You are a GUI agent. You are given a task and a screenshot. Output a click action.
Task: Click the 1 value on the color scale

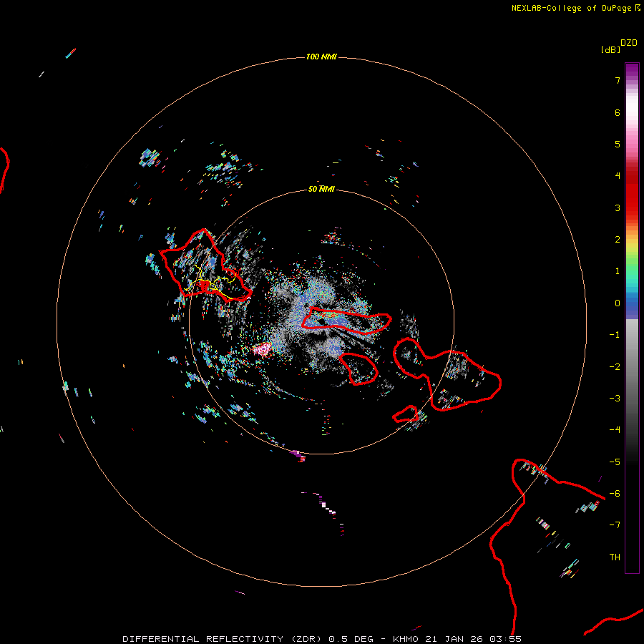tap(618, 271)
